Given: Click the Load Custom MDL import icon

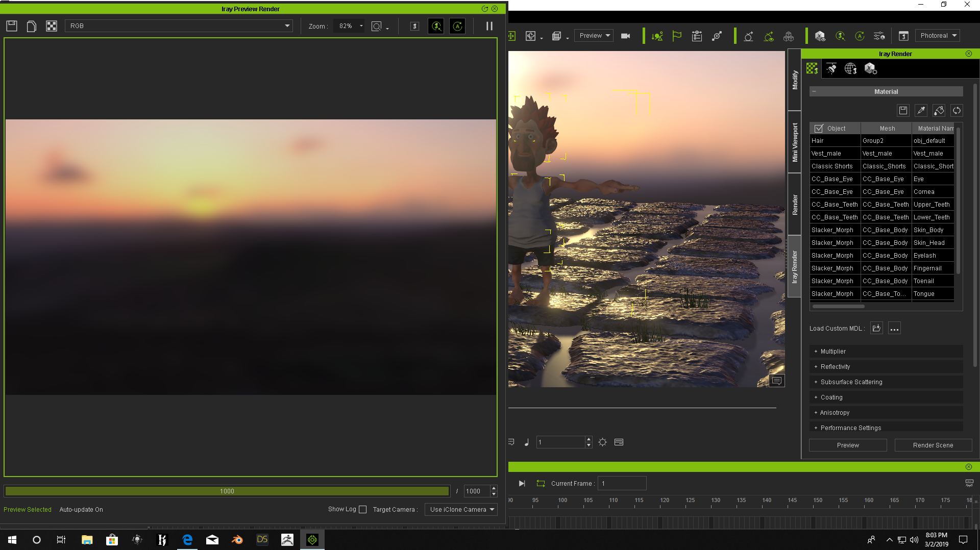Looking at the screenshot, I should [876, 328].
